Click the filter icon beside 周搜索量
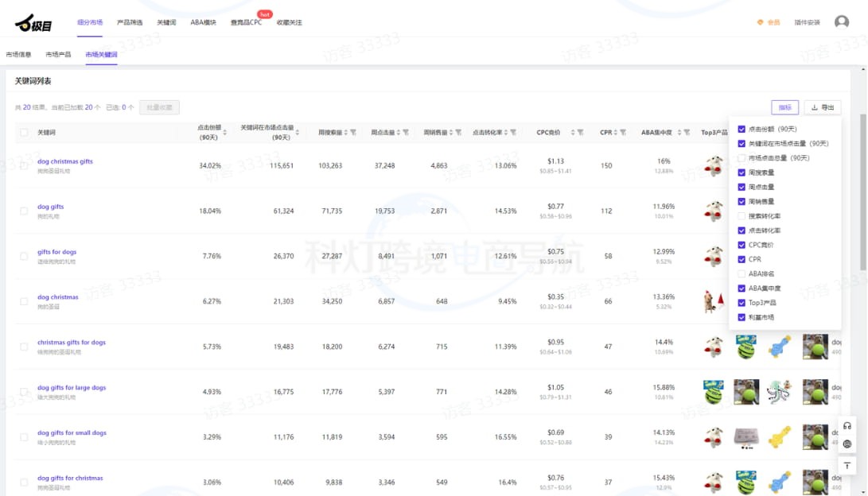 click(x=353, y=132)
